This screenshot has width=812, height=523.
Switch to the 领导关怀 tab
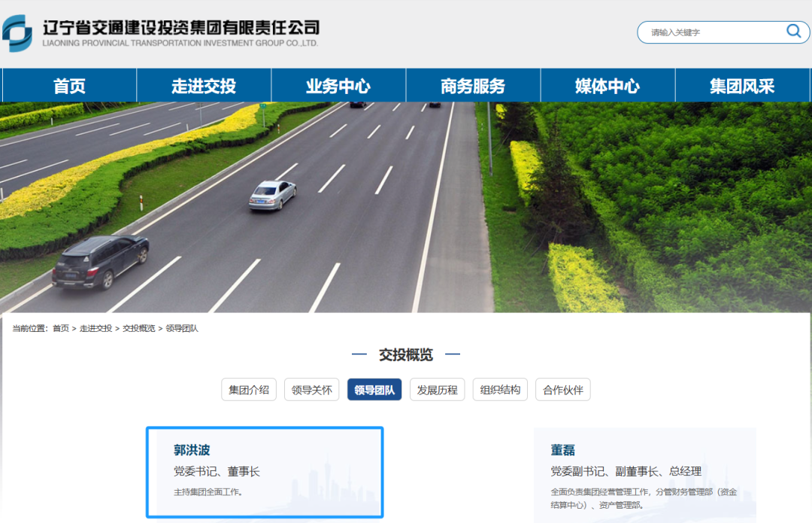click(x=312, y=390)
